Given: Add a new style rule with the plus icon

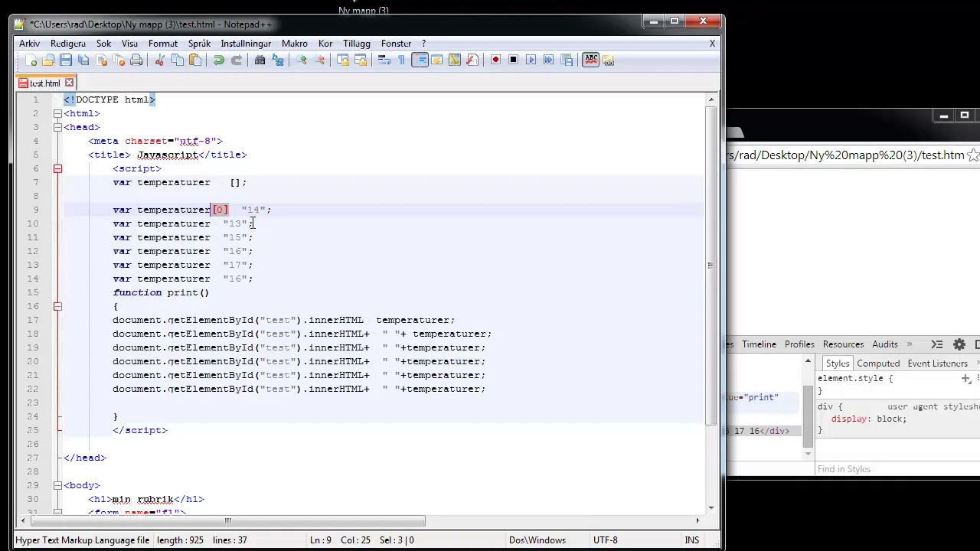Looking at the screenshot, I should [966, 379].
